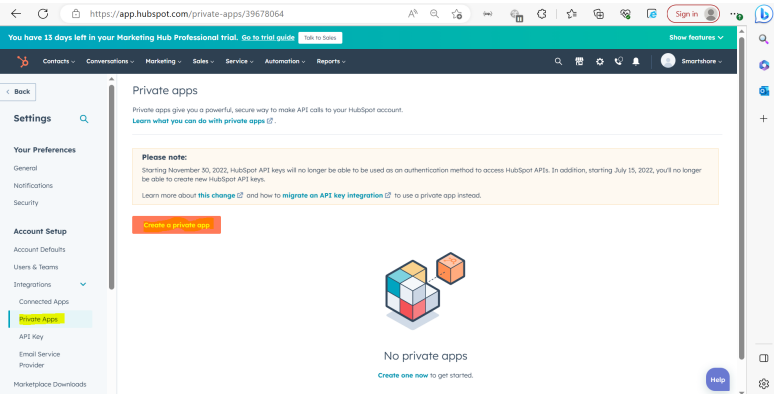Open HubSpot search magnifier in nav bar
The height and width of the screenshot is (394, 774).
tap(558, 61)
